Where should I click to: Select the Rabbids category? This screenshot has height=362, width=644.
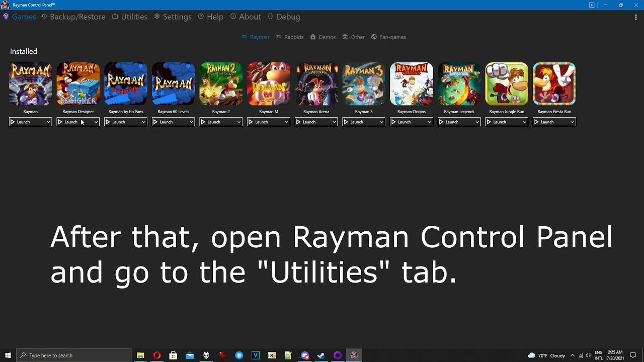[289, 37]
